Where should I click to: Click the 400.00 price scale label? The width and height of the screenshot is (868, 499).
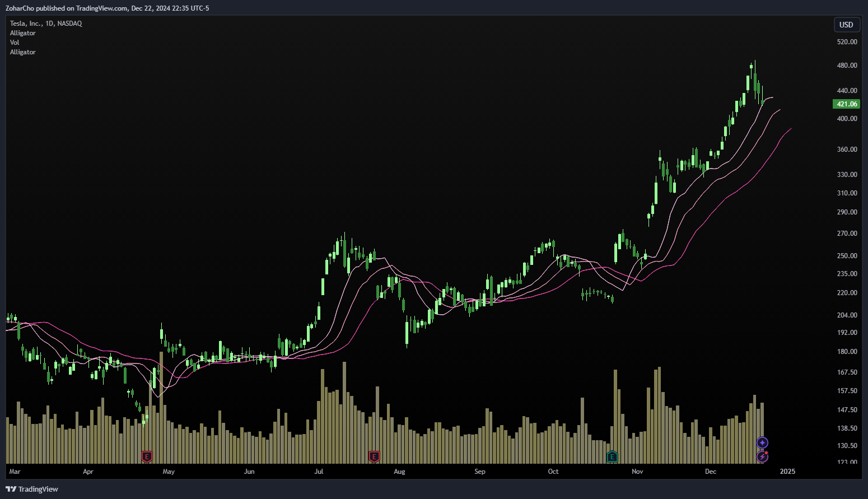(847, 119)
